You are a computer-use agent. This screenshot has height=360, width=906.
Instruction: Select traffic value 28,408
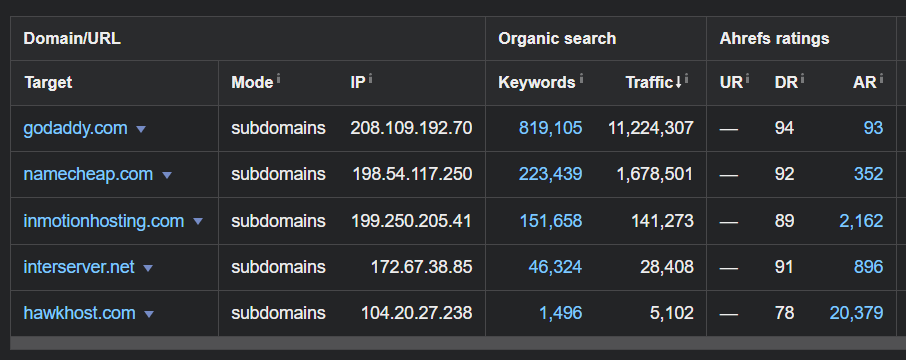pyautogui.click(x=667, y=267)
